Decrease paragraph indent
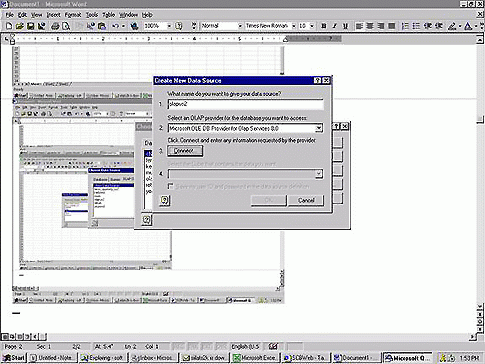The image size is (485, 364). [428, 26]
